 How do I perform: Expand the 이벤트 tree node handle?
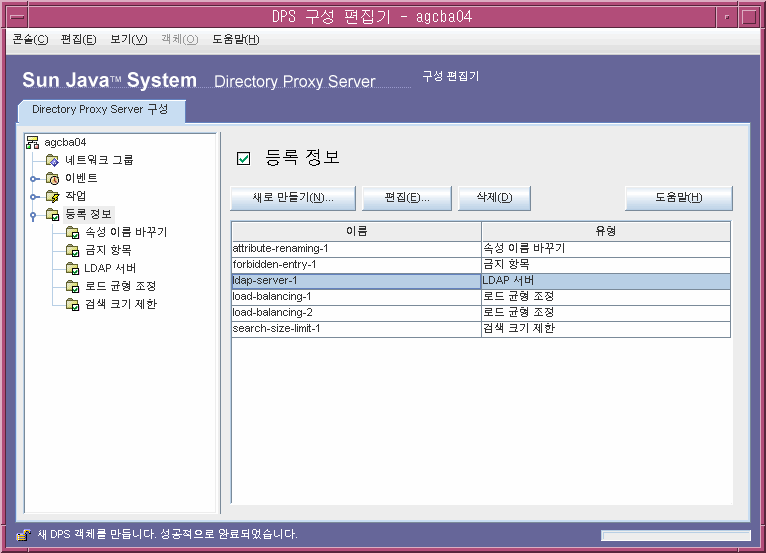(33, 179)
